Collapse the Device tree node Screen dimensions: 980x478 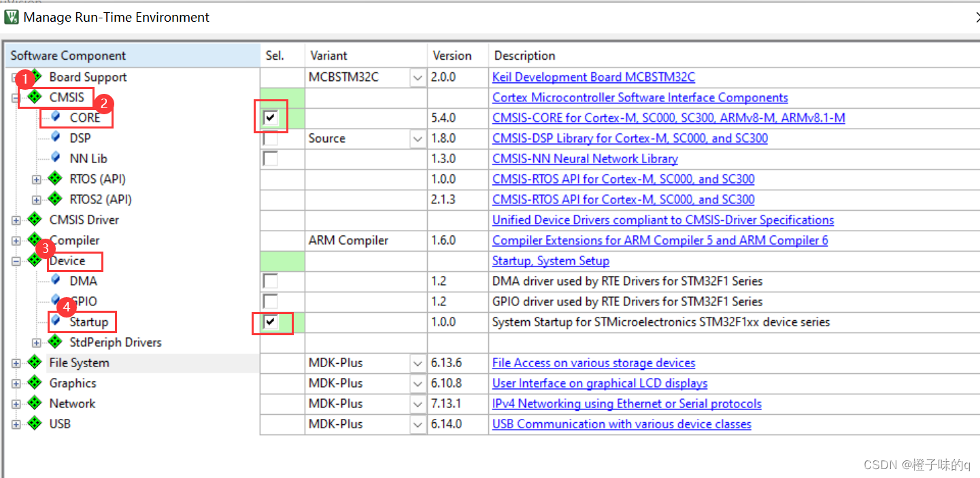[x=16, y=261]
